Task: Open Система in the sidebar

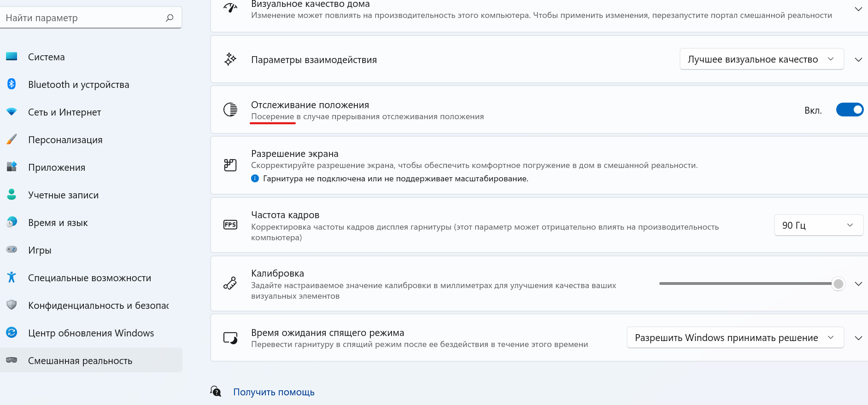Action: click(x=46, y=57)
